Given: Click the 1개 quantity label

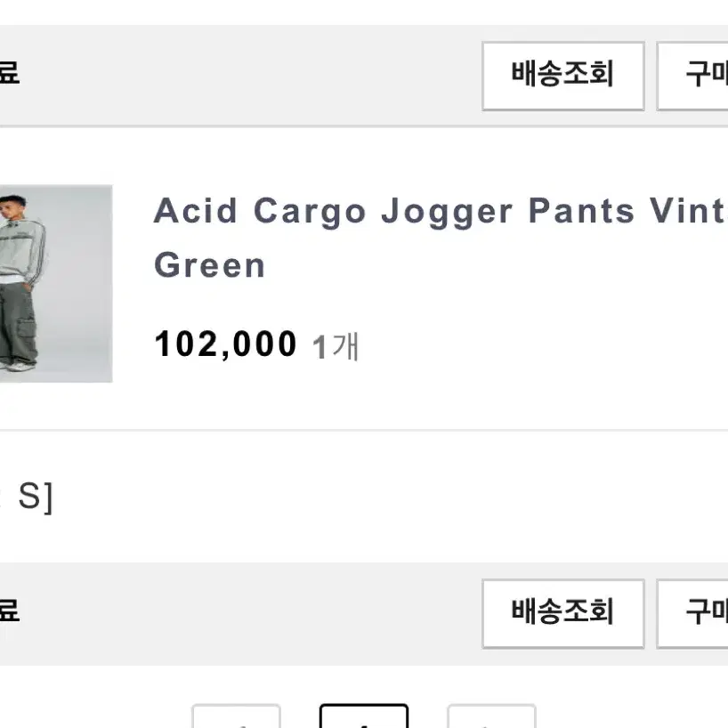Looking at the screenshot, I should [x=336, y=346].
